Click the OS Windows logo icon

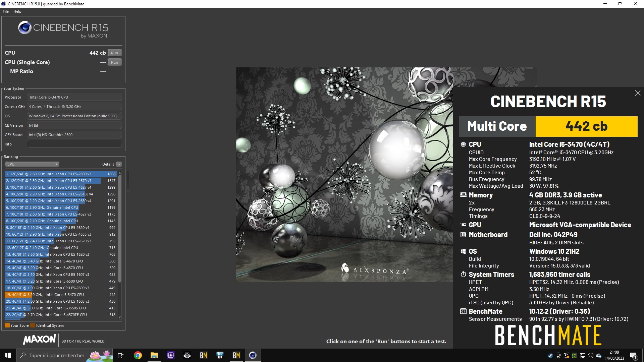pyautogui.click(x=463, y=251)
